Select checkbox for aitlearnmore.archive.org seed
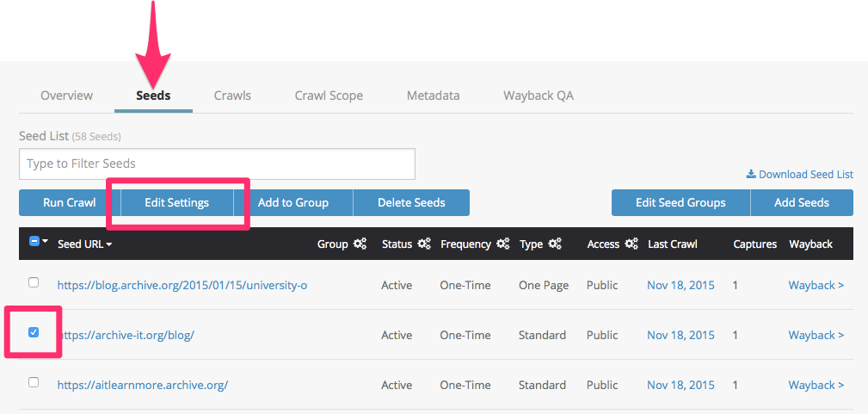 coord(34,382)
